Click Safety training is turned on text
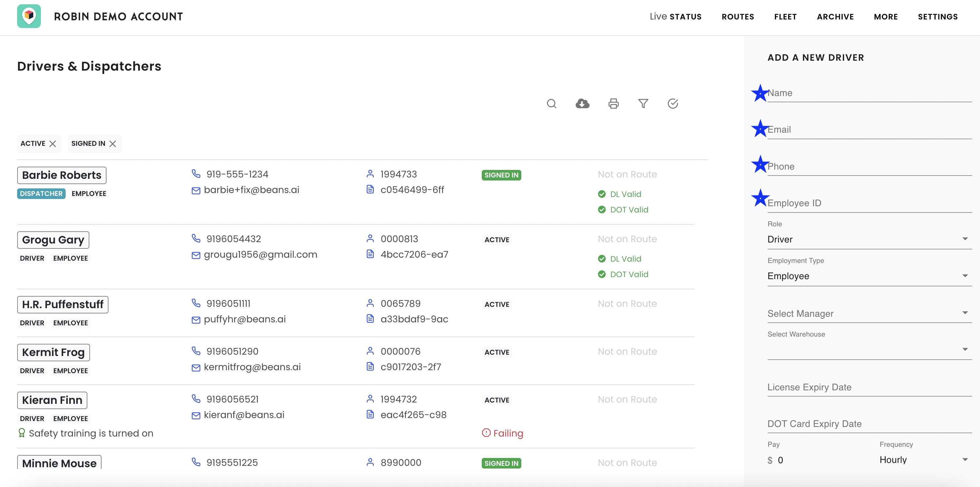Screen dimensions: 980x487 click(x=91, y=433)
